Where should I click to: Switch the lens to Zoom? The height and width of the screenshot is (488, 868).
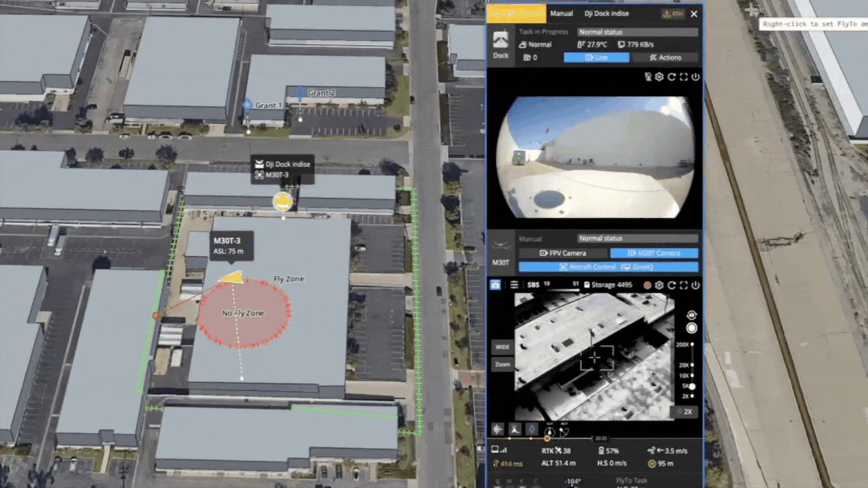tap(502, 364)
